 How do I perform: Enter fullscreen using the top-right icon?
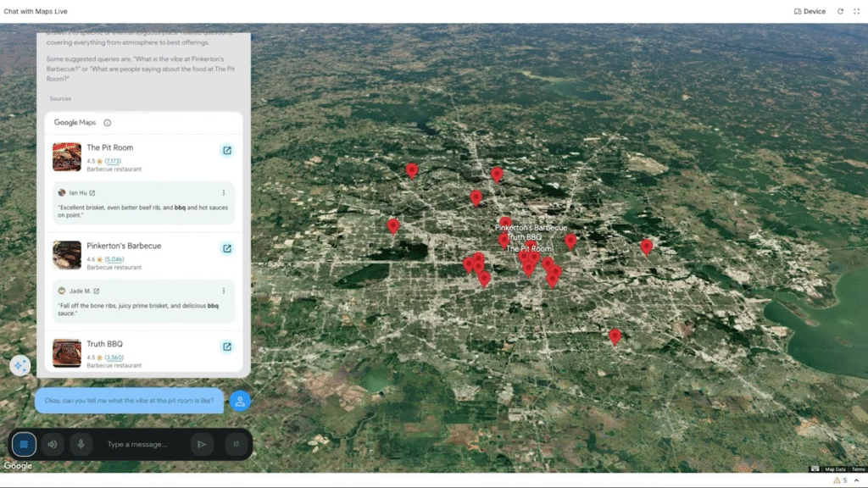pyautogui.click(x=856, y=12)
